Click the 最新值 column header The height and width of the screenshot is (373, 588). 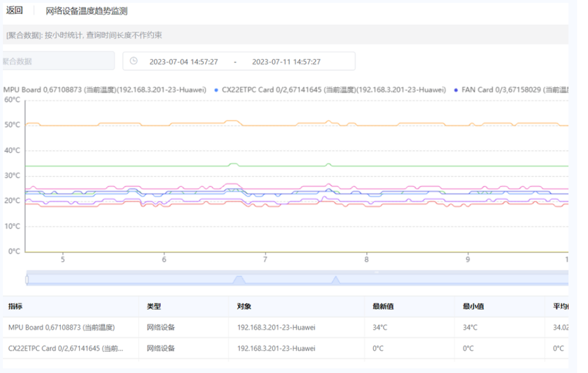point(382,306)
